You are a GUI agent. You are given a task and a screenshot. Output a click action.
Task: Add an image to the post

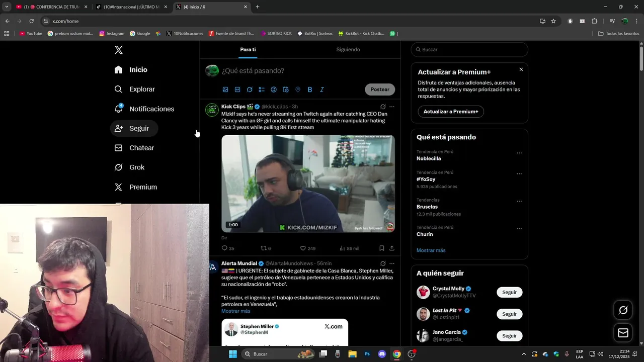[225, 89]
